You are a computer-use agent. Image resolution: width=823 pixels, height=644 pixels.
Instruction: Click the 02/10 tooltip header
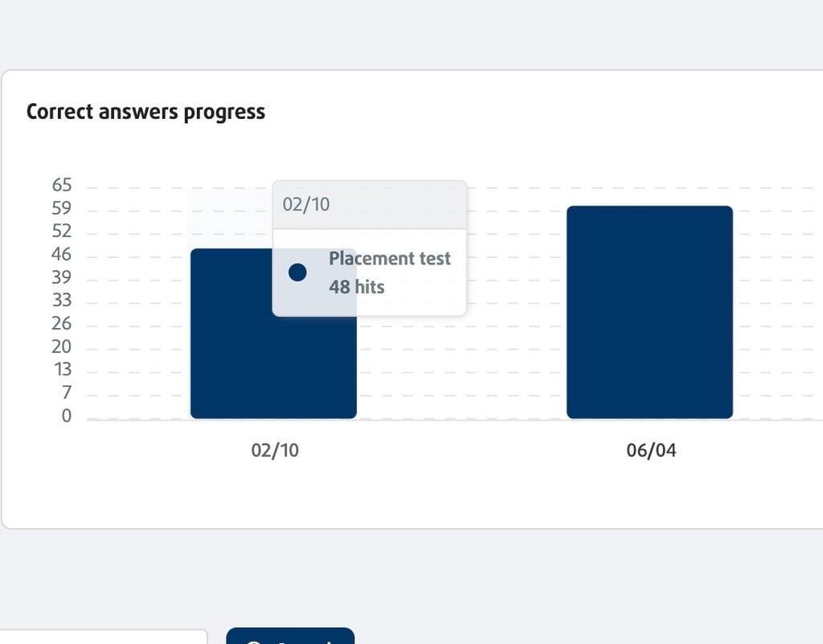(x=370, y=205)
